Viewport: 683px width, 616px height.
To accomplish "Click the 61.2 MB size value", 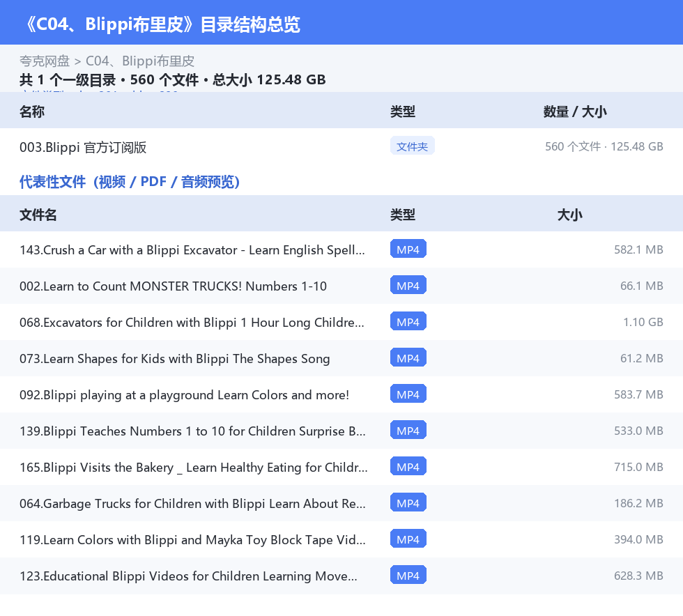I will tap(642, 358).
